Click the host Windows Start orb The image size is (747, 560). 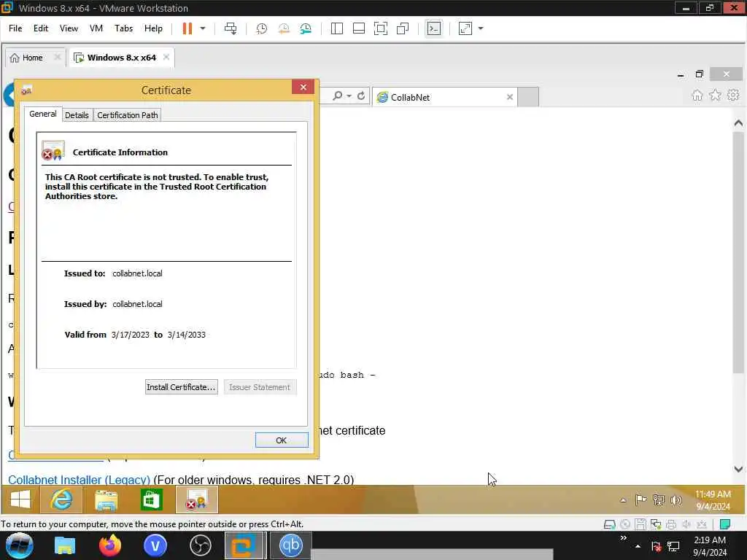pyautogui.click(x=19, y=545)
